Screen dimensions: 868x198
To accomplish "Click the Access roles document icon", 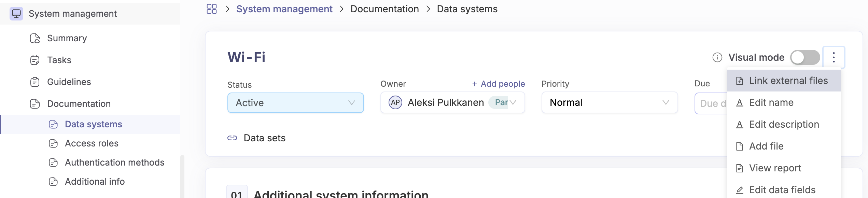I will [x=53, y=143].
